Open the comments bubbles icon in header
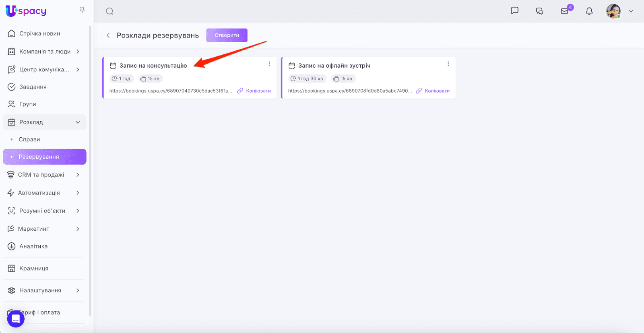 pos(539,11)
